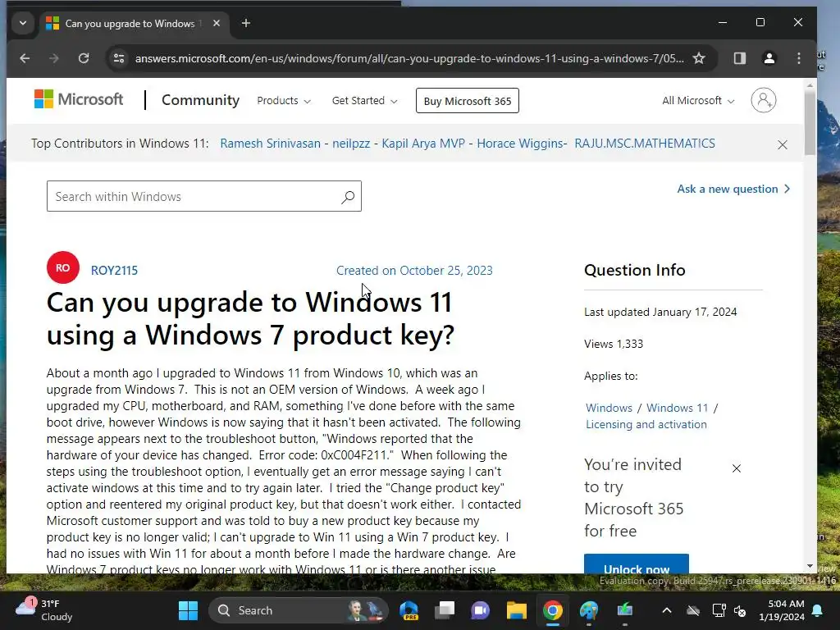840x630 pixels.
Task: Click 'Views 1,333' text
Action: pos(614,344)
